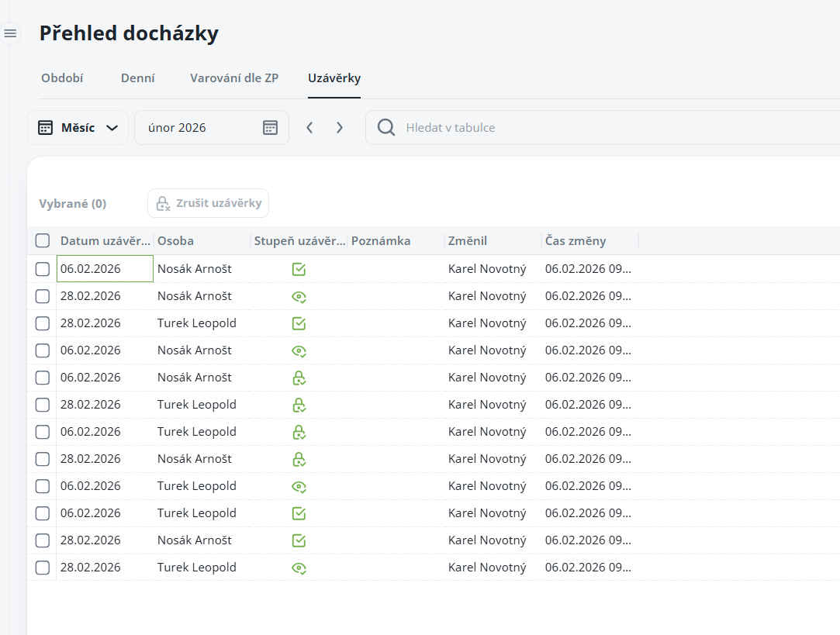Expand the Měsíc period dropdown
This screenshot has height=635, width=840.
[78, 128]
